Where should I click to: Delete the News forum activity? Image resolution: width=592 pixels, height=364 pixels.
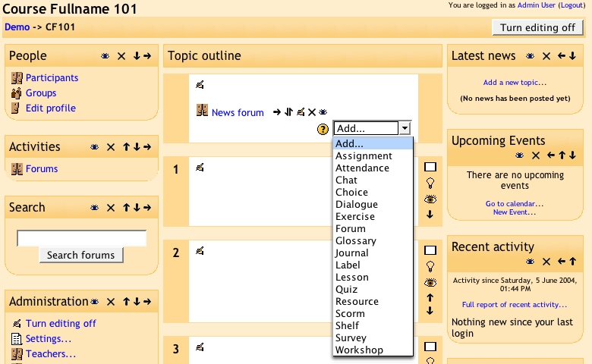click(x=312, y=112)
